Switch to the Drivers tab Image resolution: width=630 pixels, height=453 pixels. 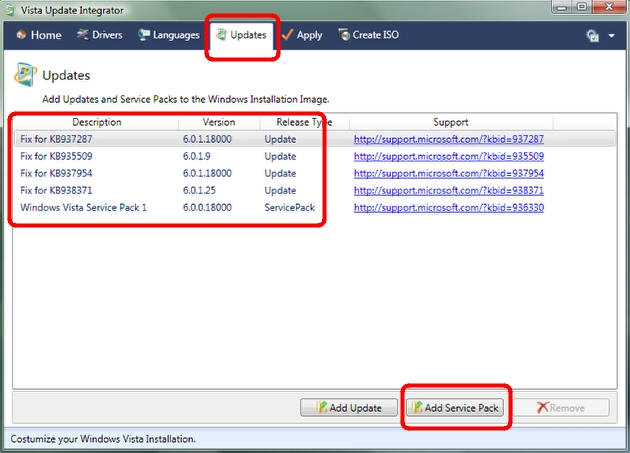pos(100,35)
